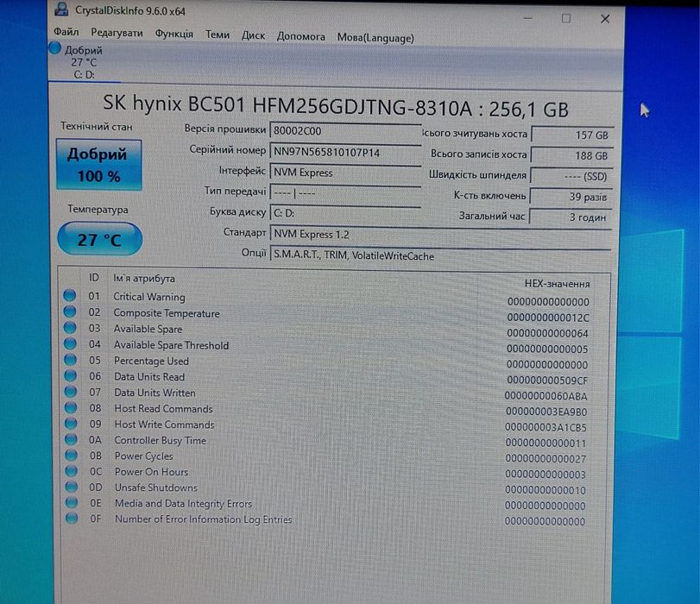The height and width of the screenshot is (604, 700).
Task: Click the Стандарт field NVM Express 1.2
Action: coord(440,234)
